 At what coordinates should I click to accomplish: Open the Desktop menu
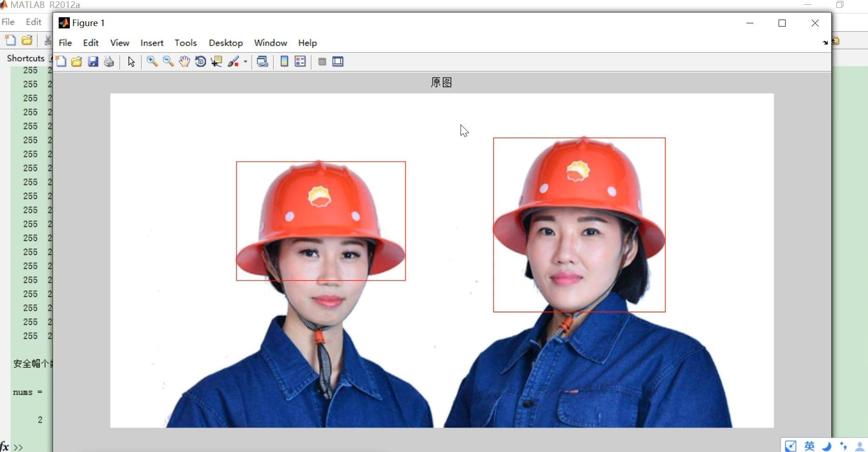pyautogui.click(x=226, y=43)
